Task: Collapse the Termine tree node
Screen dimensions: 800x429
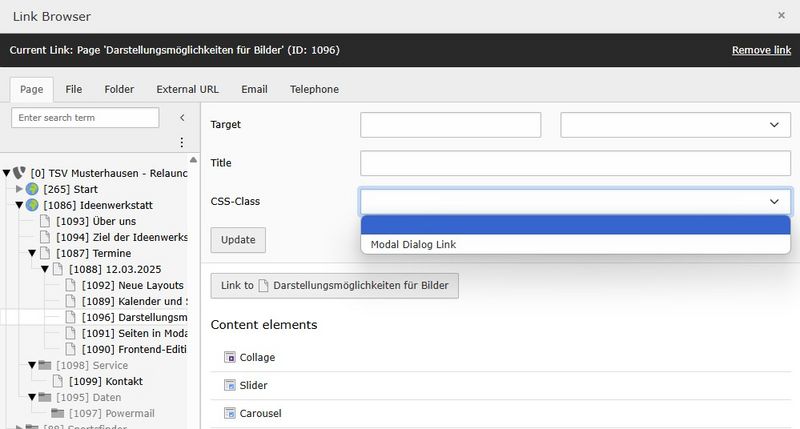Action: [32, 253]
